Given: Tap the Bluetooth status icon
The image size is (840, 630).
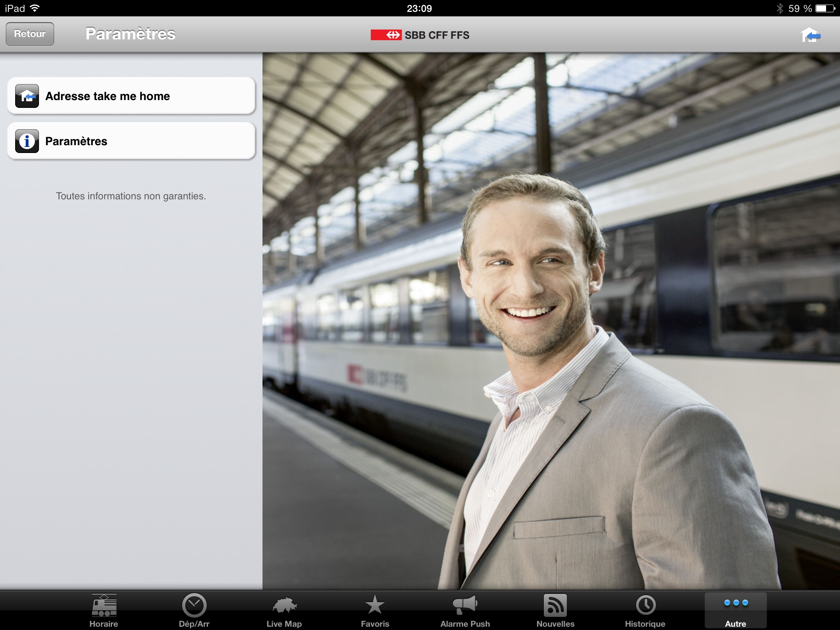Looking at the screenshot, I should click(779, 8).
